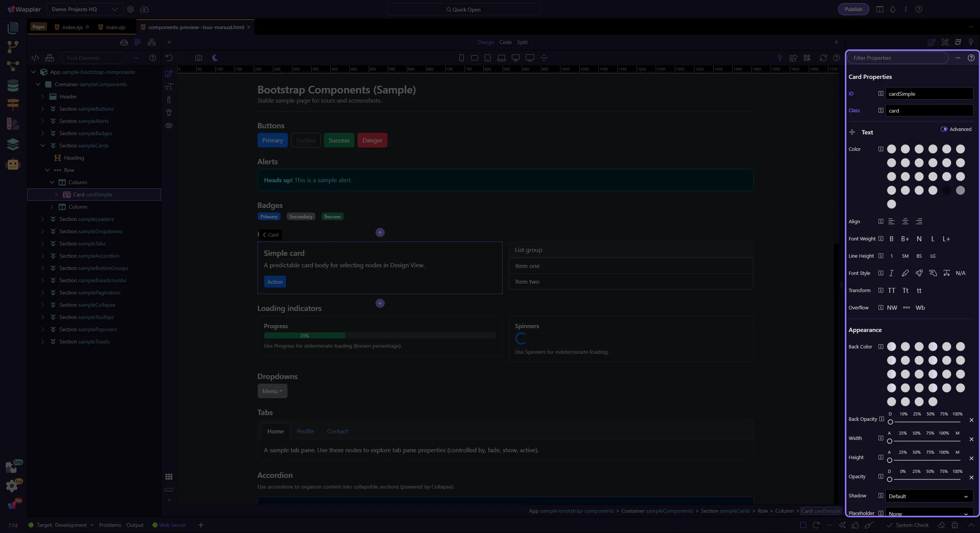Click the camera screenshot icon
This screenshot has height=533, width=980.
pos(198,58)
